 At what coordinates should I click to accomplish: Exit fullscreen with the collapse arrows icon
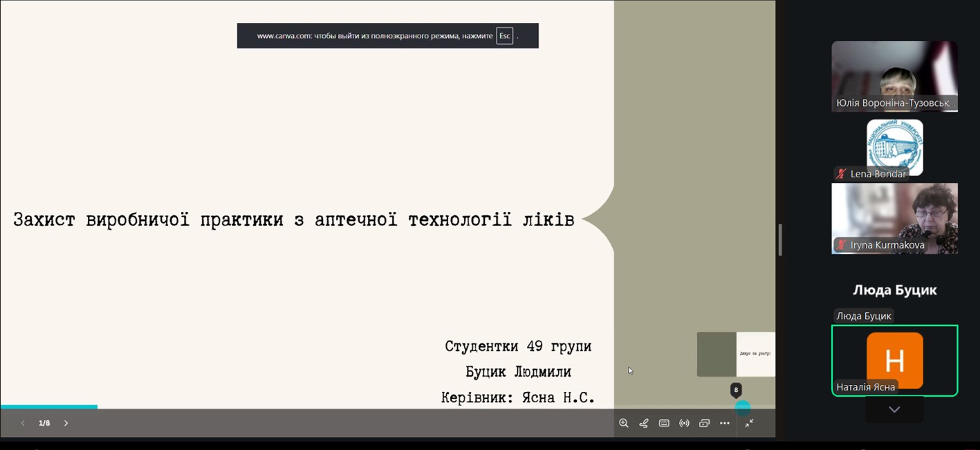pyautogui.click(x=749, y=423)
